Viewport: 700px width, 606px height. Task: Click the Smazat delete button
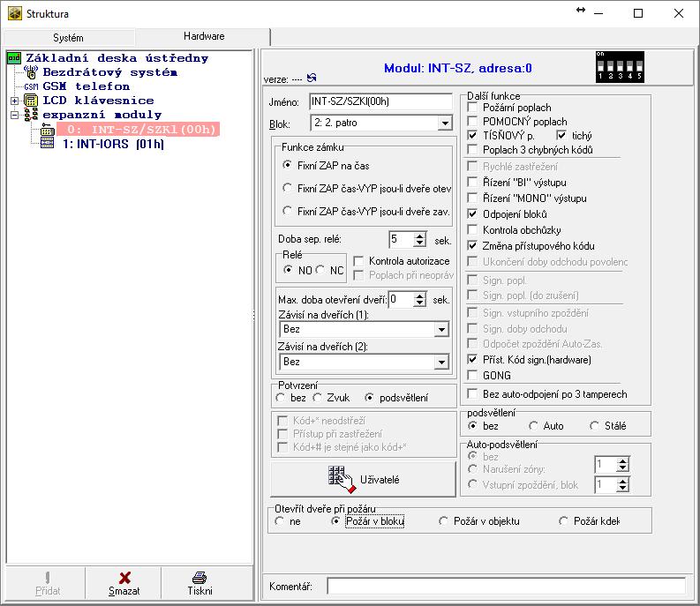(124, 584)
